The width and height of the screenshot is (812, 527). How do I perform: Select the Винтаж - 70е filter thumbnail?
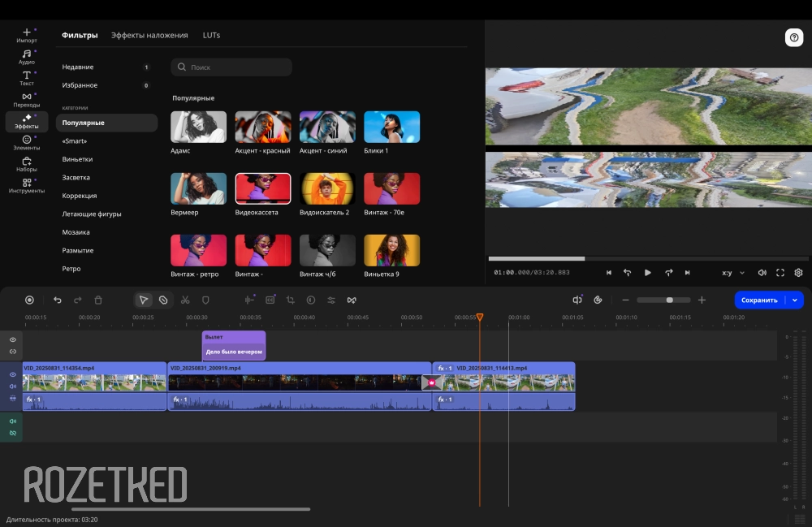tap(391, 188)
